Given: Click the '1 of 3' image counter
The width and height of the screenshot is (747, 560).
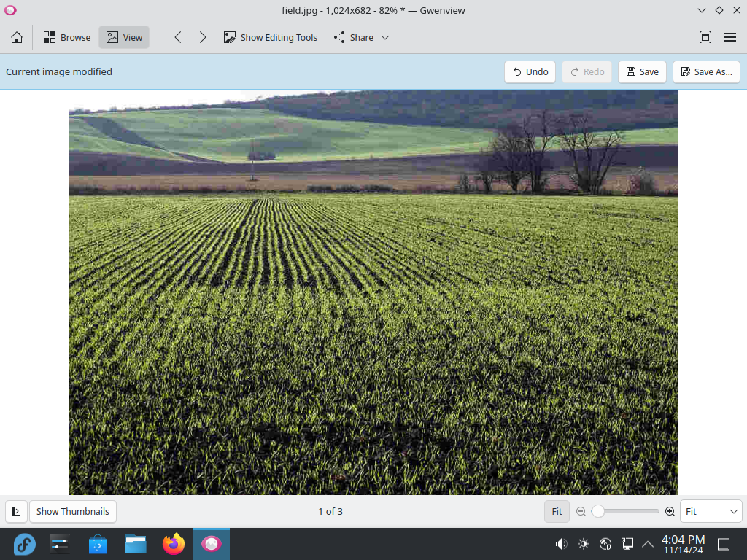Looking at the screenshot, I should click(x=330, y=511).
